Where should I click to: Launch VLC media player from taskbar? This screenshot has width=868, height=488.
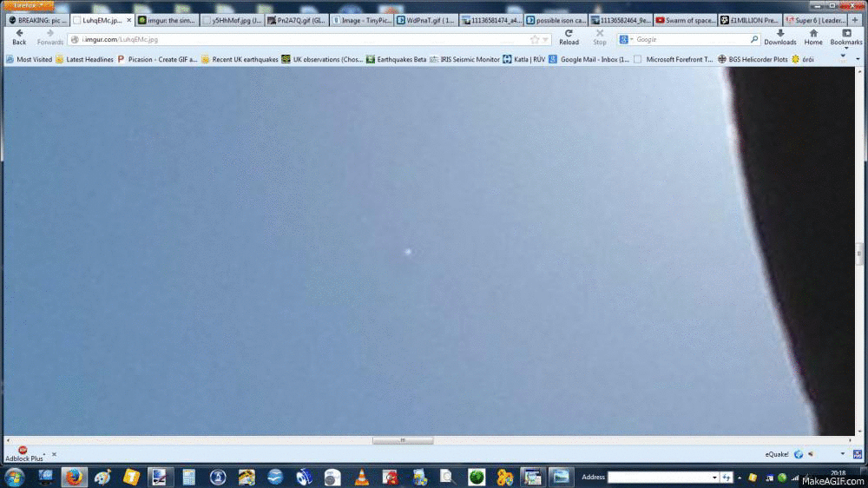pyautogui.click(x=361, y=477)
